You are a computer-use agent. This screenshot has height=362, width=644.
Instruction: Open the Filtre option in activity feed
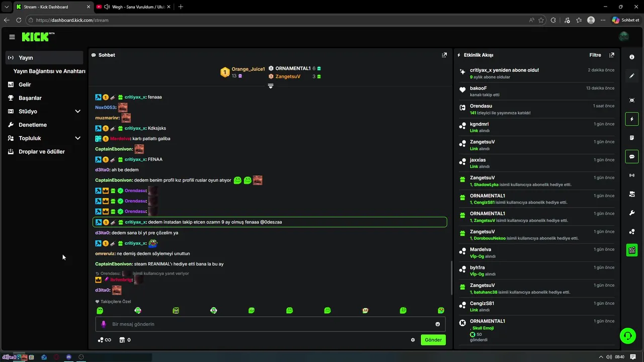pyautogui.click(x=595, y=55)
